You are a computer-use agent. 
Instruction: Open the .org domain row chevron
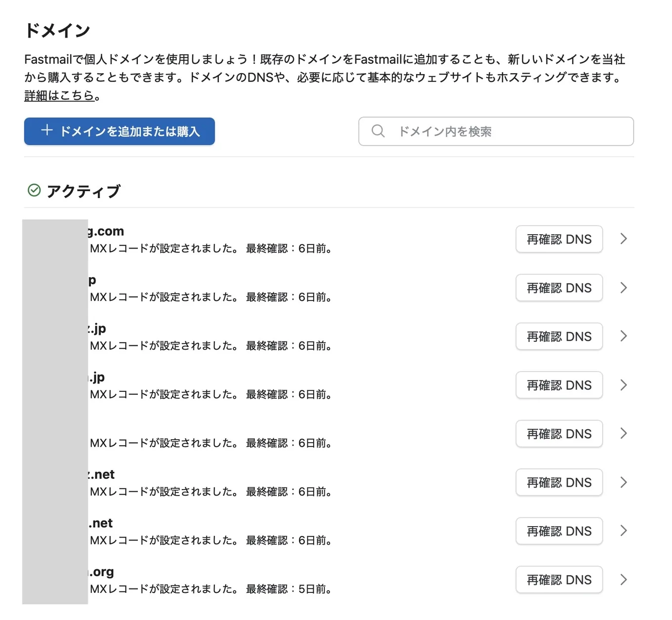click(624, 579)
